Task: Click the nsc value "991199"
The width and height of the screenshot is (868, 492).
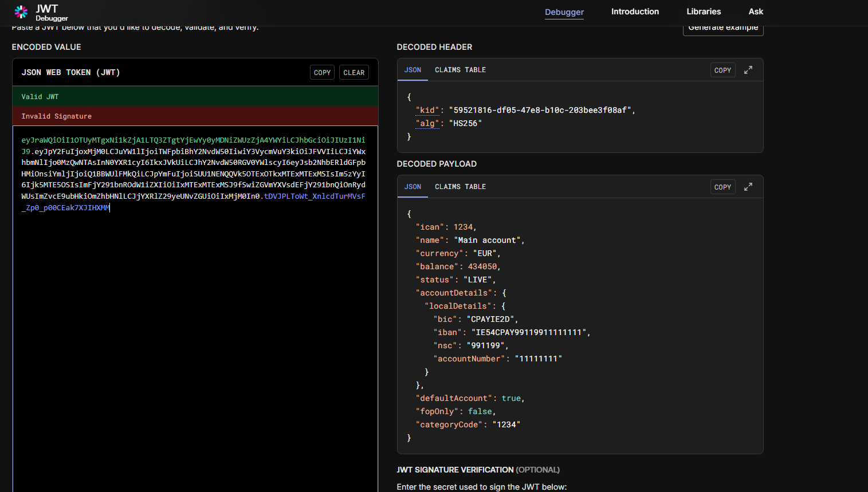Action: pos(486,345)
